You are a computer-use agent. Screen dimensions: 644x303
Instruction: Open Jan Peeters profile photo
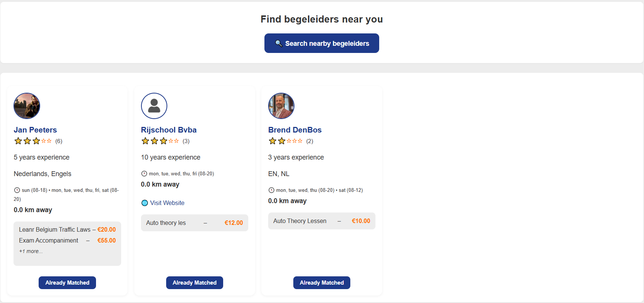[x=27, y=106]
